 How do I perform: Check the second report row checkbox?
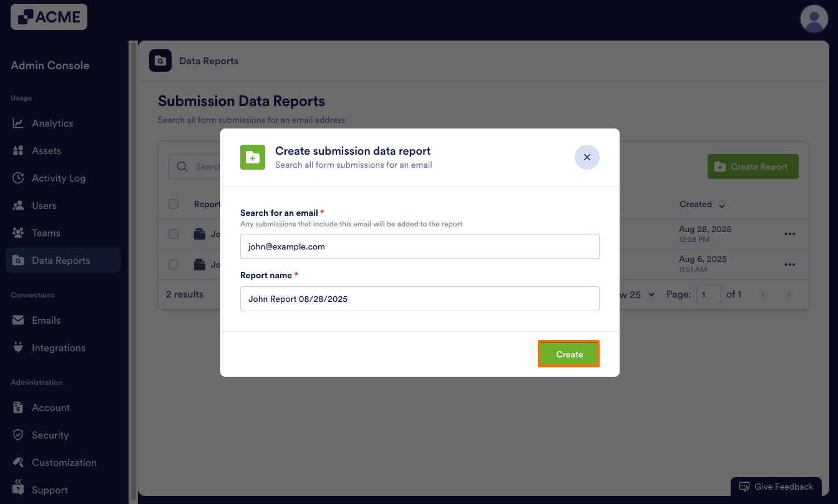173,264
